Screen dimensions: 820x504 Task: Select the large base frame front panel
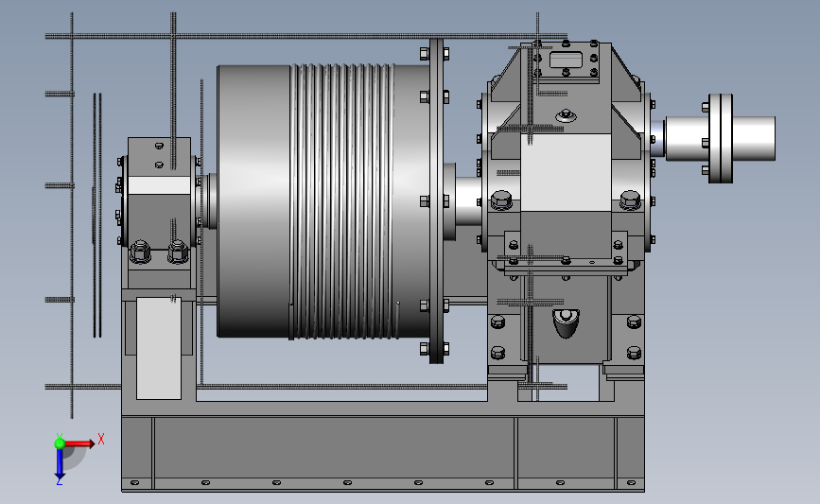(335, 447)
